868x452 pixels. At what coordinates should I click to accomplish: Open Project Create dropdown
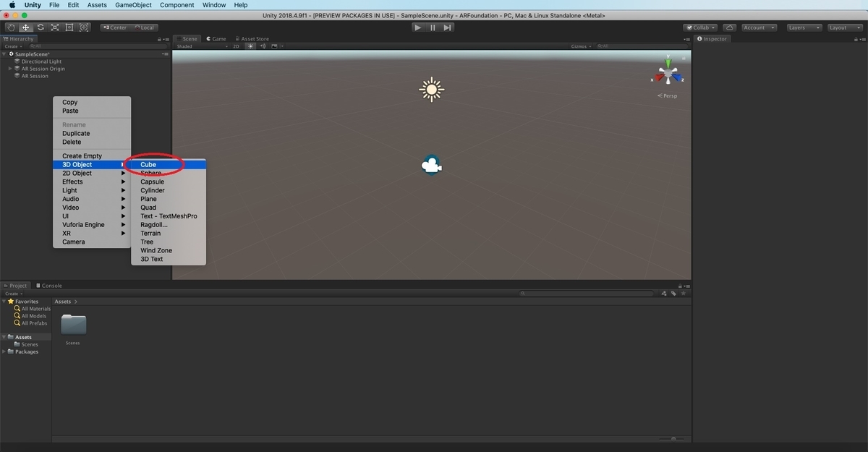(x=13, y=294)
